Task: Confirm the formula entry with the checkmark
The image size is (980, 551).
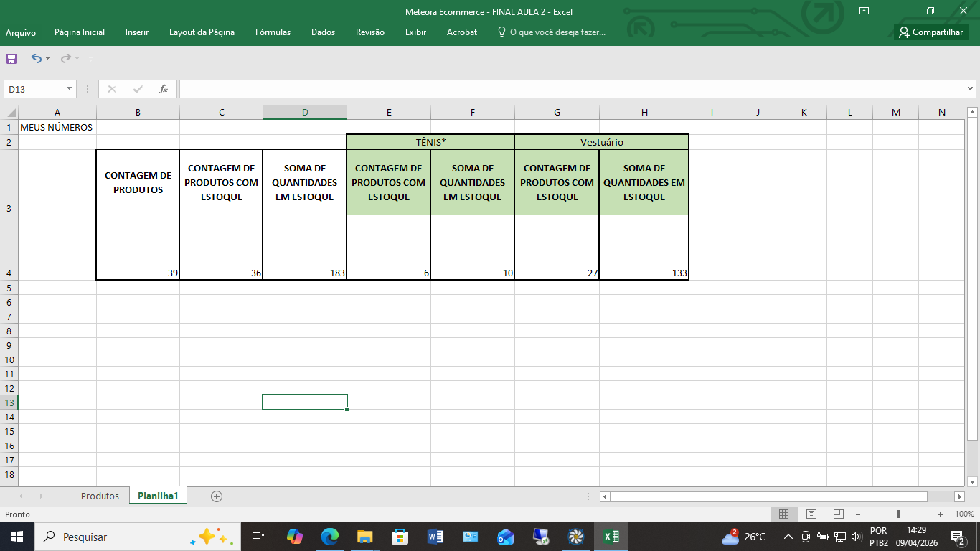Action: [x=138, y=89]
